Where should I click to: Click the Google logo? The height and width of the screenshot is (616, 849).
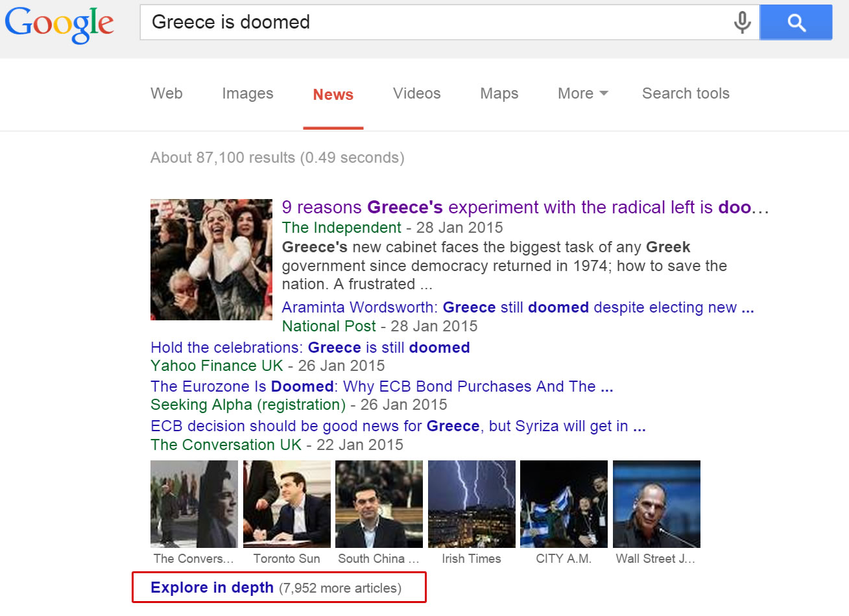[x=60, y=23]
